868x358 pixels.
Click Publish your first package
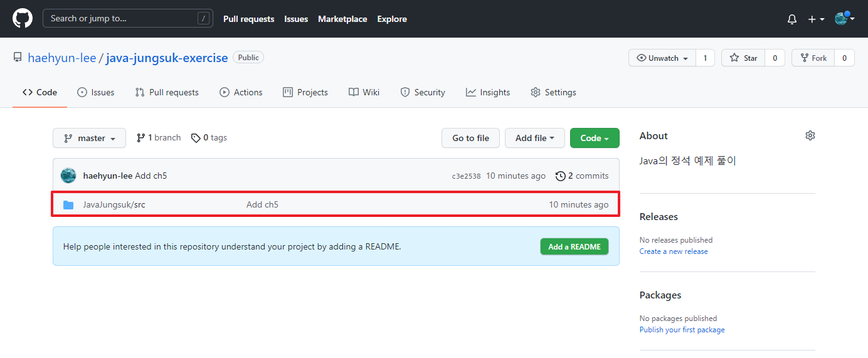pos(682,330)
